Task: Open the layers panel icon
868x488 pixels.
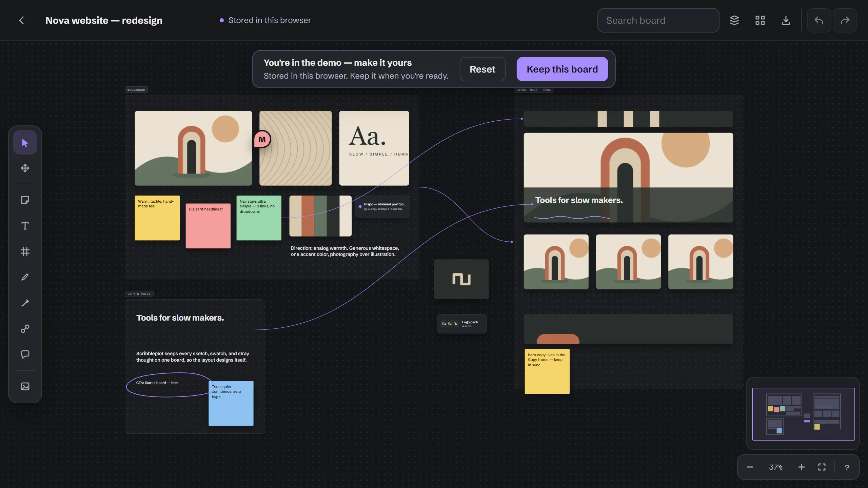Action: point(734,20)
